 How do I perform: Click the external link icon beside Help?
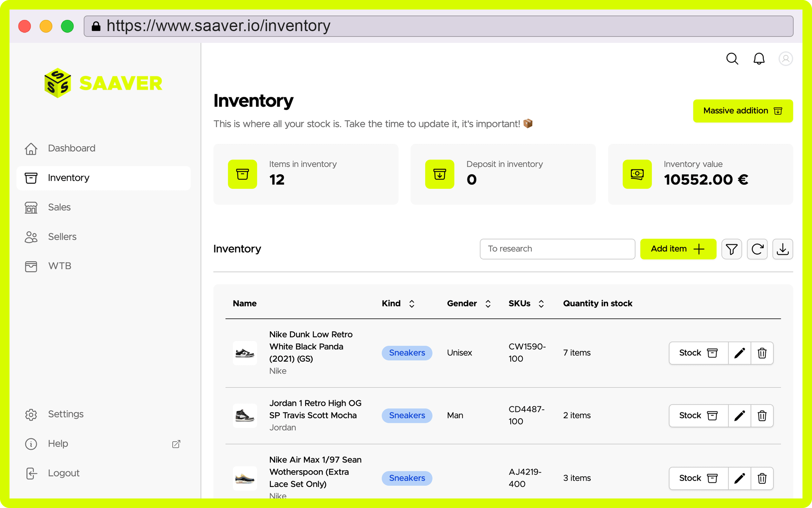[176, 444]
